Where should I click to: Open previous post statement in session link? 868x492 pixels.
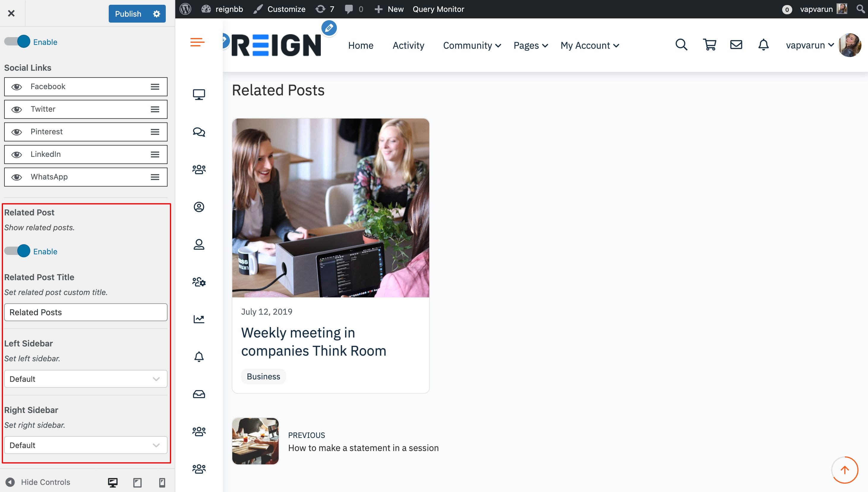coord(363,448)
